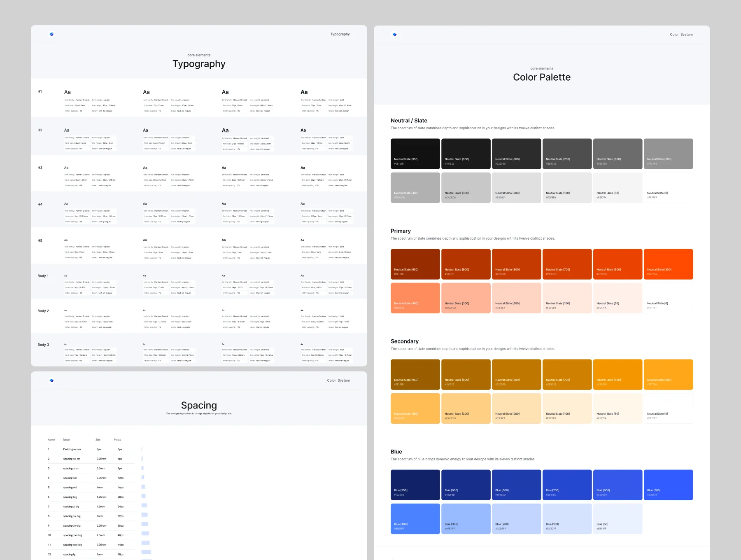Click the large 'Color Palette' page title
The image size is (741, 560).
(542, 77)
